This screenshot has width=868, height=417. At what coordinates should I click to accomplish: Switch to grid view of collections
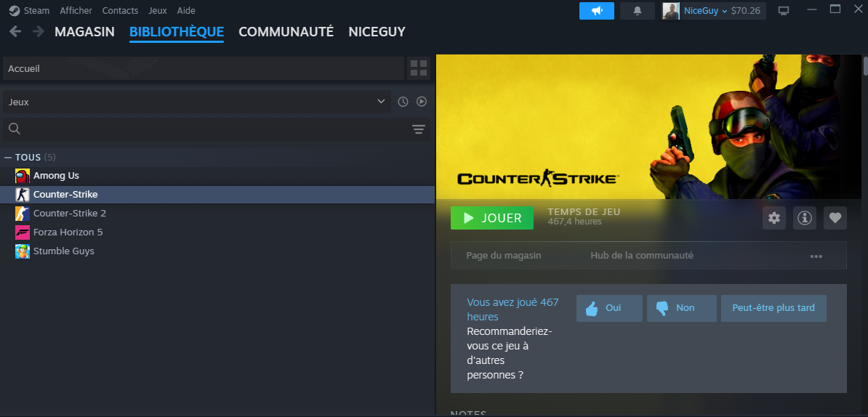coord(419,68)
